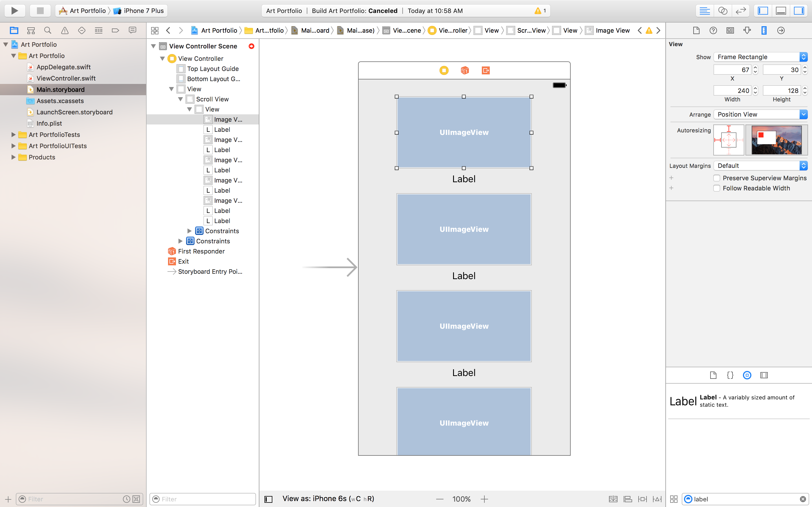Screen dimensions: 812x507
Task: Click the Attributes Inspector icon
Action: coord(747,30)
